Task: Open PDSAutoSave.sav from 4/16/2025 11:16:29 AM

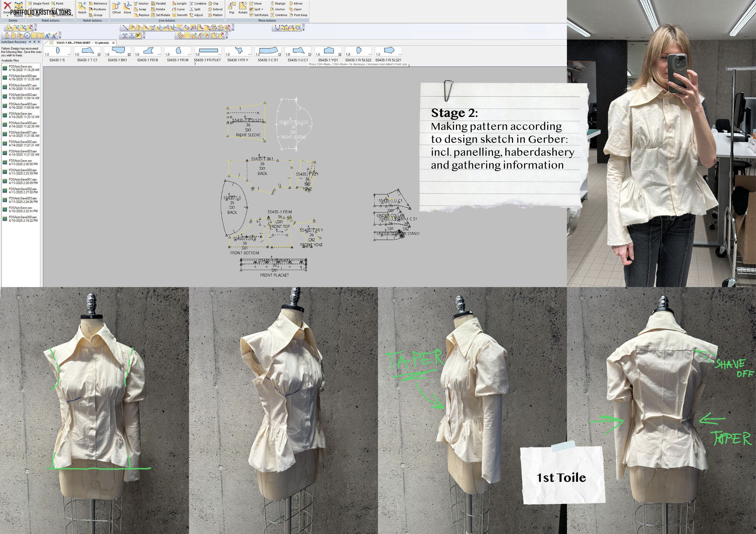Action: click(x=20, y=68)
